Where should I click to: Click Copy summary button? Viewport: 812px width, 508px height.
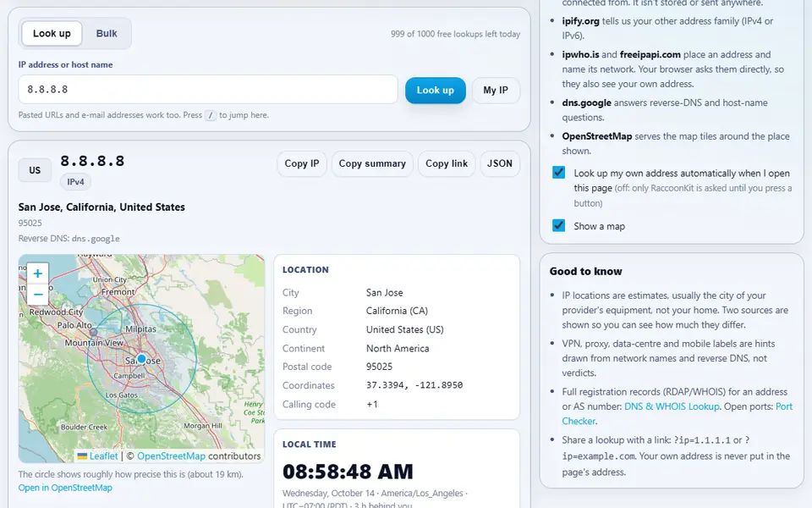pos(372,163)
